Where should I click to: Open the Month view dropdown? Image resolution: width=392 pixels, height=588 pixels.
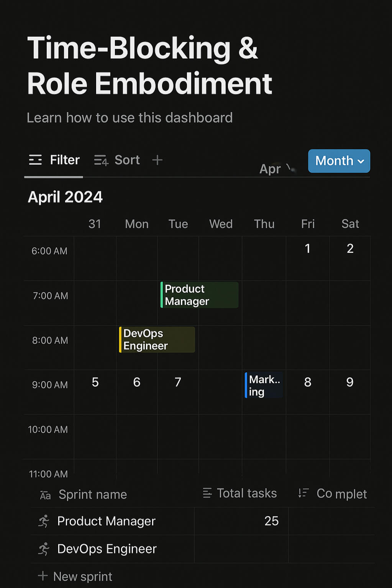click(339, 161)
